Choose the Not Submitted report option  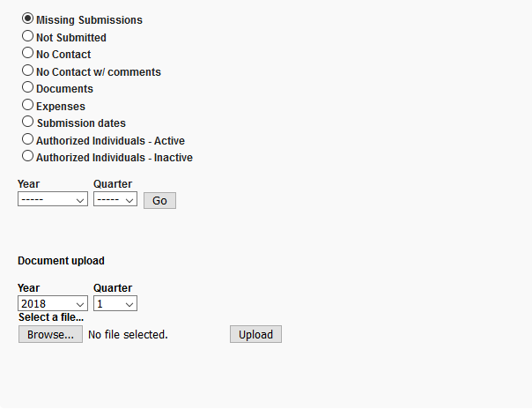tap(28, 36)
